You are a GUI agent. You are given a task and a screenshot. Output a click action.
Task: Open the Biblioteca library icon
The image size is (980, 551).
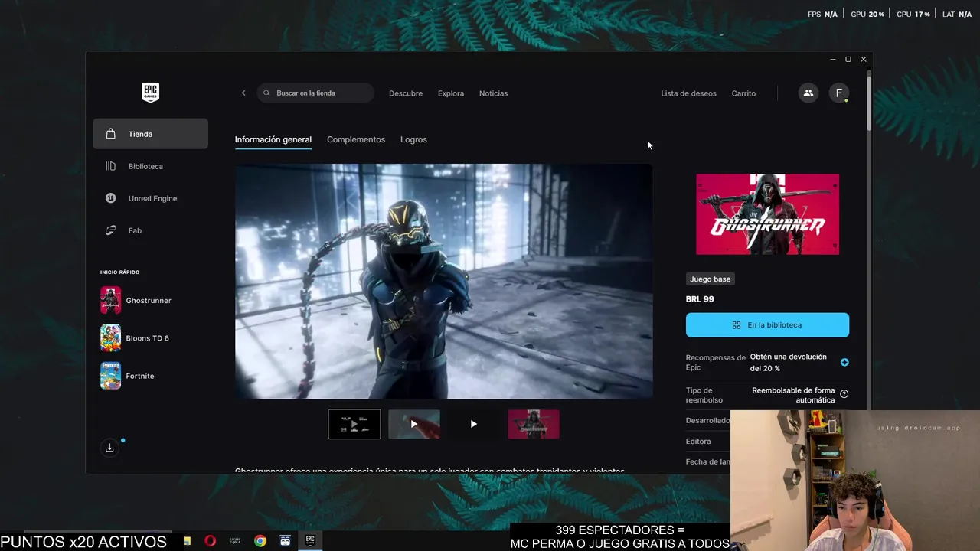click(x=111, y=166)
